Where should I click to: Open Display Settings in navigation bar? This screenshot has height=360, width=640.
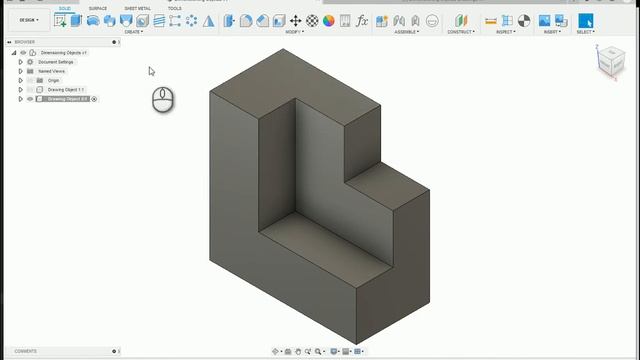334,351
